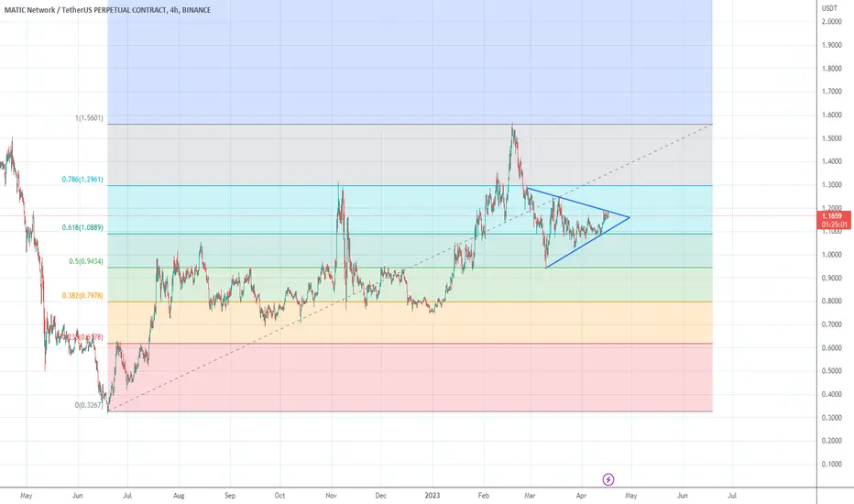Screen dimensions: 854x504
Task: Select the Fibonacci label 0(0.3267)
Action: 89,405
